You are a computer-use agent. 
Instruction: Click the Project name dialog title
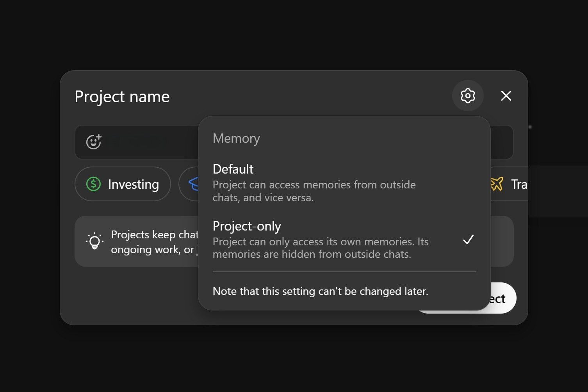[122, 97]
